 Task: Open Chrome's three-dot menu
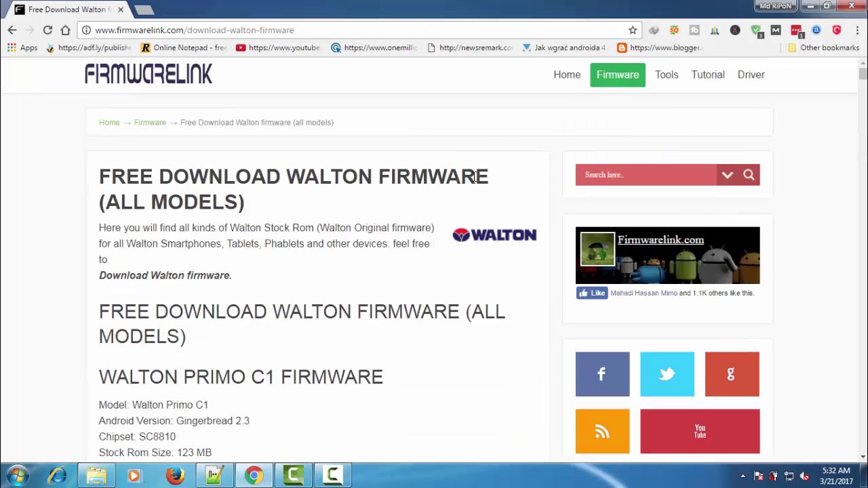click(857, 30)
